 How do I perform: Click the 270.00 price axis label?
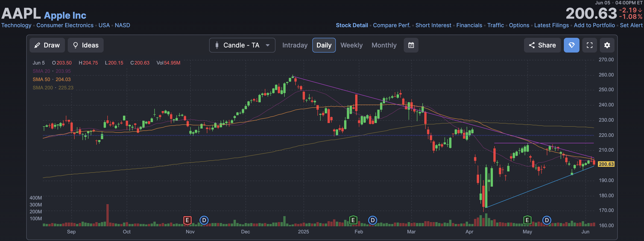click(x=606, y=59)
